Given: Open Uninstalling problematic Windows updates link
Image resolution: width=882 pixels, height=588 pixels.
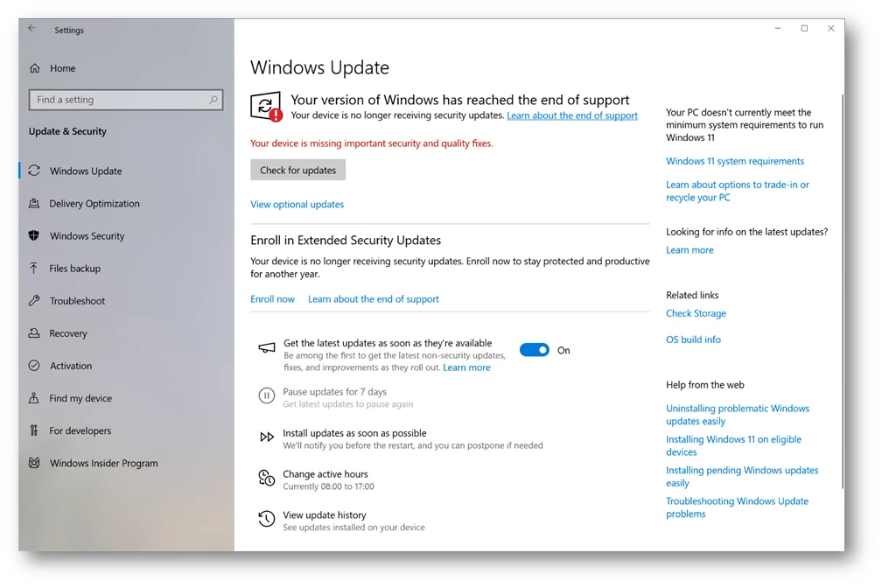Looking at the screenshot, I should [x=738, y=415].
